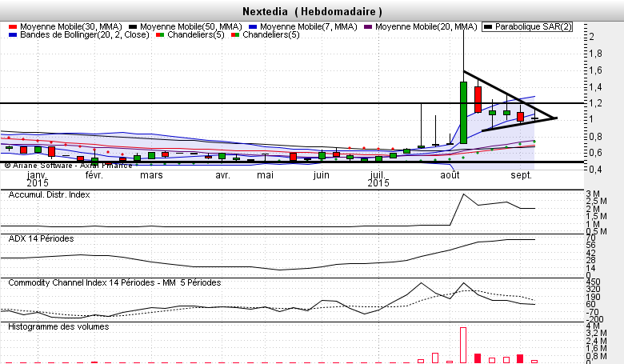Click the price axis value 0,8
The image size is (624, 364).
pos(596,137)
